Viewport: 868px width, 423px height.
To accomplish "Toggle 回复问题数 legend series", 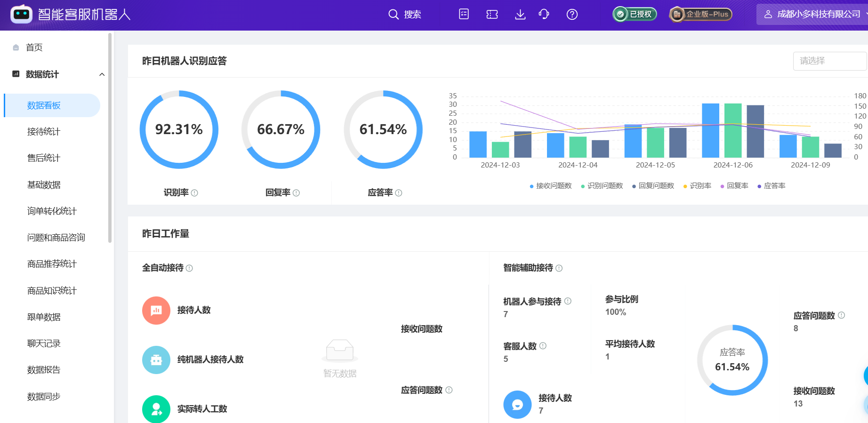I will 653,186.
